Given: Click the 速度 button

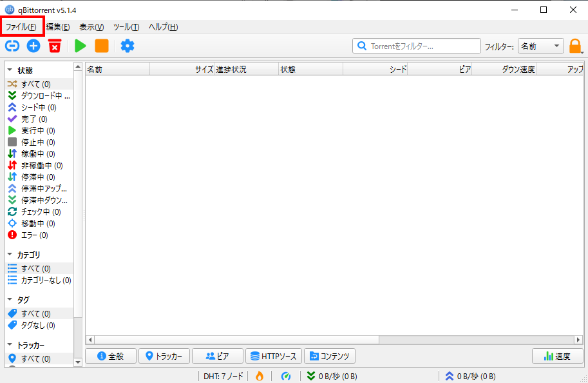Looking at the screenshot, I should click(x=557, y=356).
